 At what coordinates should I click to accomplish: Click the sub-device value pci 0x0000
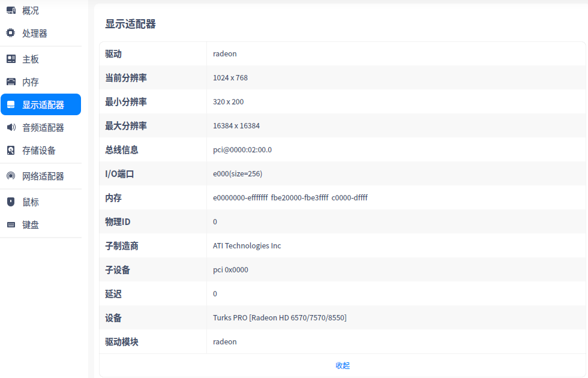coord(230,269)
